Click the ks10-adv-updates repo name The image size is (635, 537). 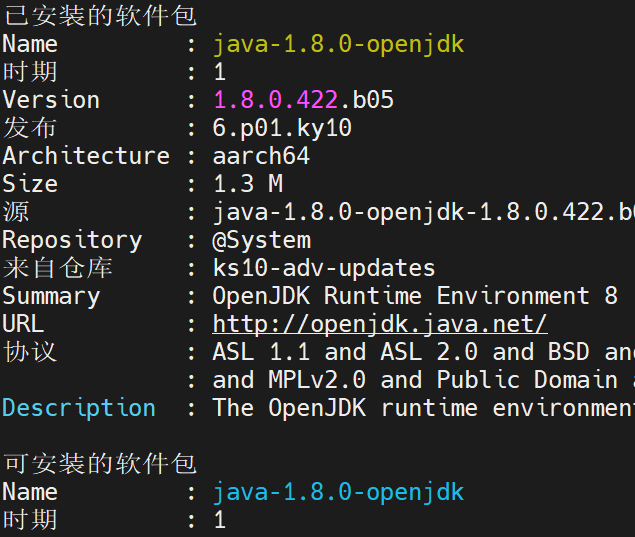tap(324, 268)
